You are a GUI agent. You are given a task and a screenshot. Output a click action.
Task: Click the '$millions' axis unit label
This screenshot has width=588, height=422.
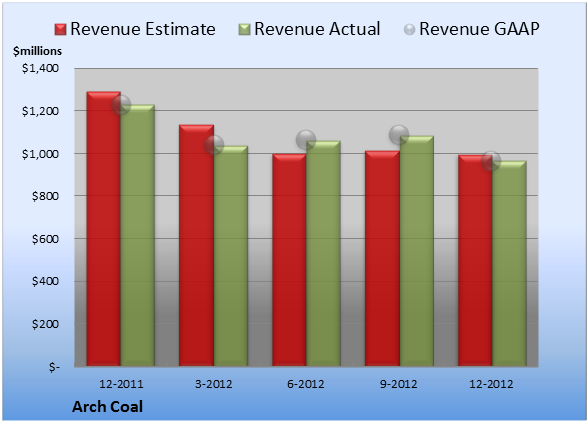pos(37,51)
